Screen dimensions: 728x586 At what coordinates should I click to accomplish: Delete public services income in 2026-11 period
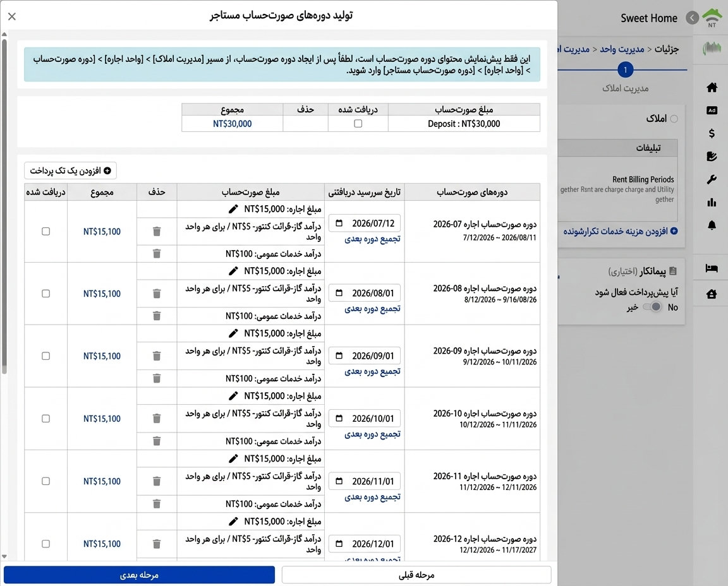pyautogui.click(x=157, y=504)
